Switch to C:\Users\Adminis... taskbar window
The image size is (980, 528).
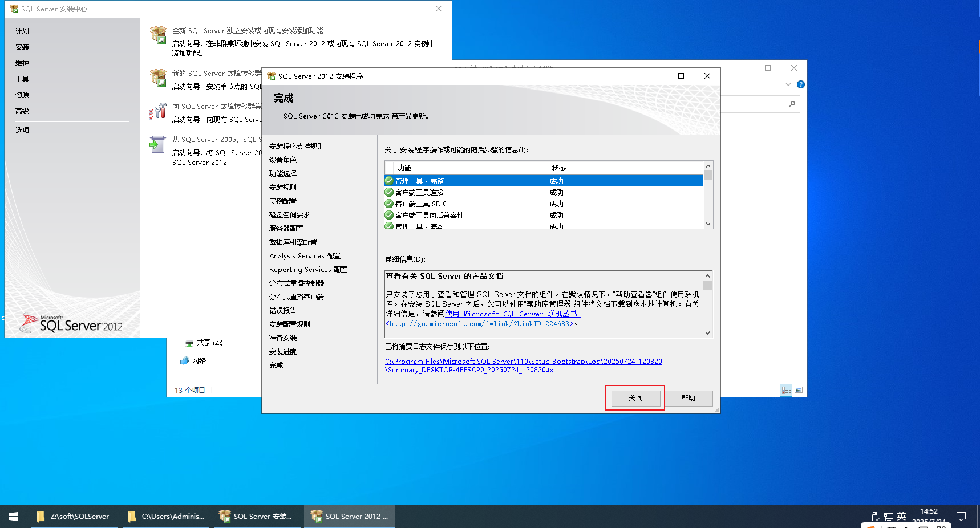(167, 517)
